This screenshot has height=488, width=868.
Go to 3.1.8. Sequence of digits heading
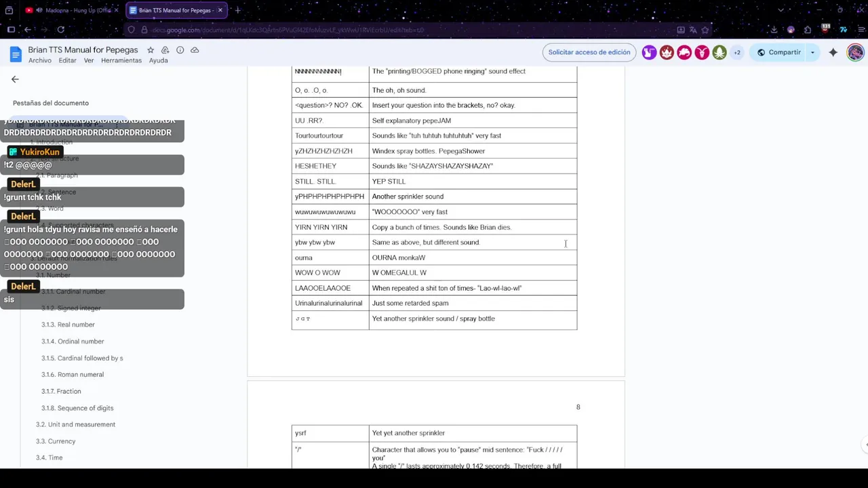pyautogui.click(x=77, y=408)
